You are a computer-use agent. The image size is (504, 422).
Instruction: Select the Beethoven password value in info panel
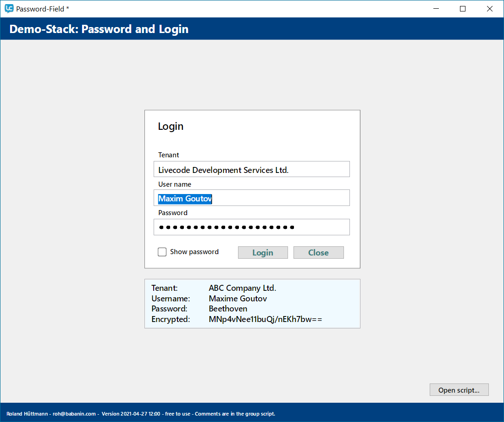pos(228,309)
